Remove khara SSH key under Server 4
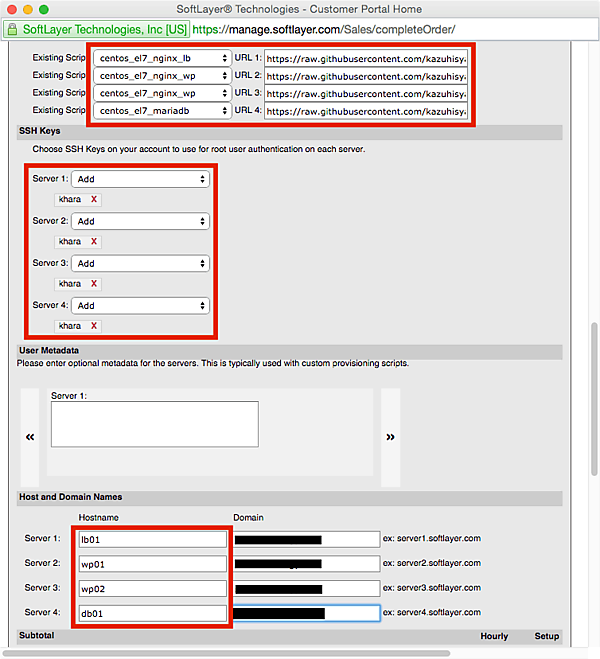The height and width of the screenshot is (659, 600). [94, 326]
